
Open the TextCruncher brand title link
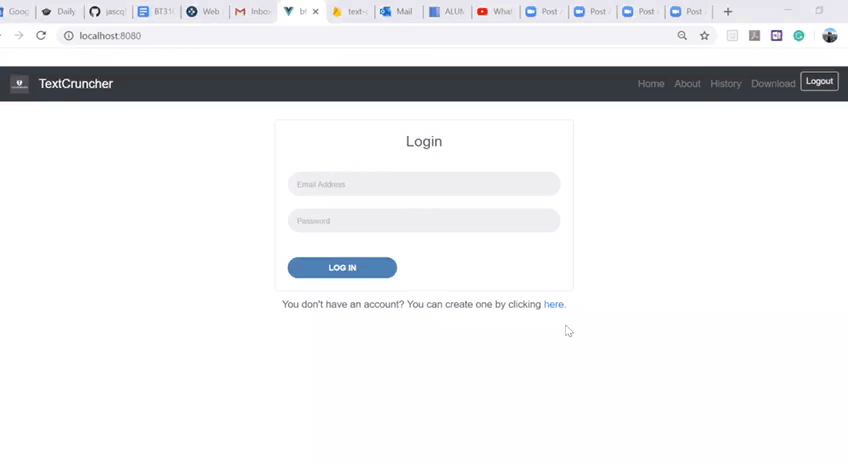76,84
